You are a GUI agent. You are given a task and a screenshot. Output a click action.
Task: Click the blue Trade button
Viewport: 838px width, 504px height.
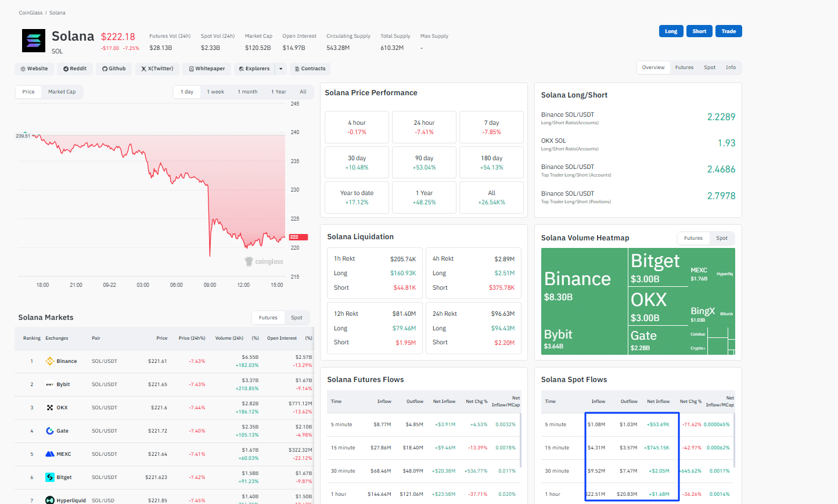click(x=729, y=31)
